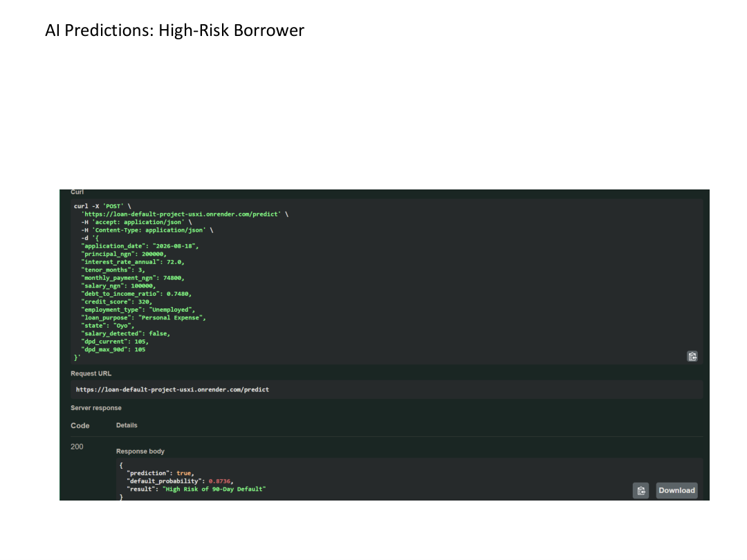Click the tenor_months 3 line
Image resolution: width=747 pixels, height=560 pixels.
pos(113,270)
